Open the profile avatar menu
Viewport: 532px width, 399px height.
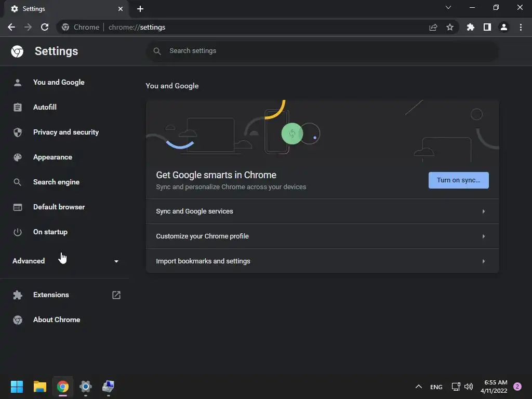(x=504, y=27)
